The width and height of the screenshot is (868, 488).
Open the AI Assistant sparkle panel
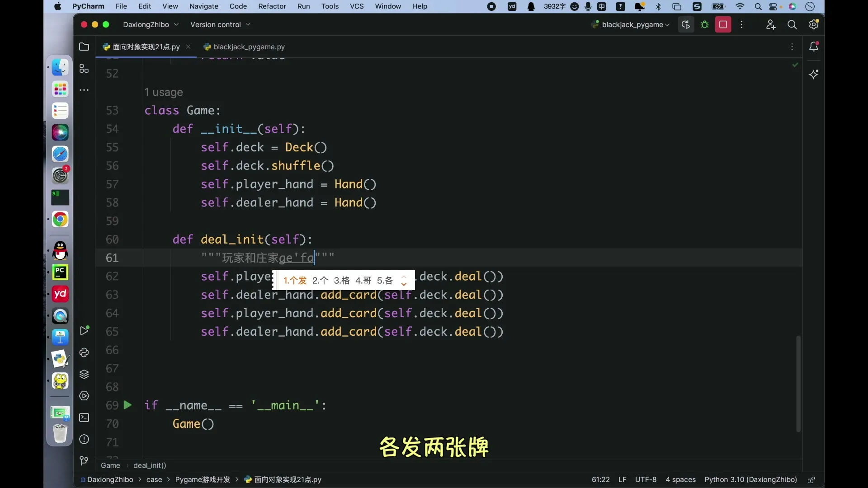tap(814, 75)
